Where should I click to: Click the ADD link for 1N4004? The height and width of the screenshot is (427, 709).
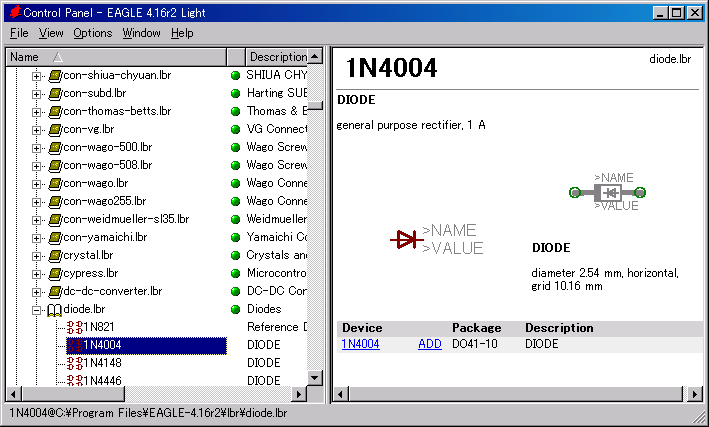(x=430, y=344)
